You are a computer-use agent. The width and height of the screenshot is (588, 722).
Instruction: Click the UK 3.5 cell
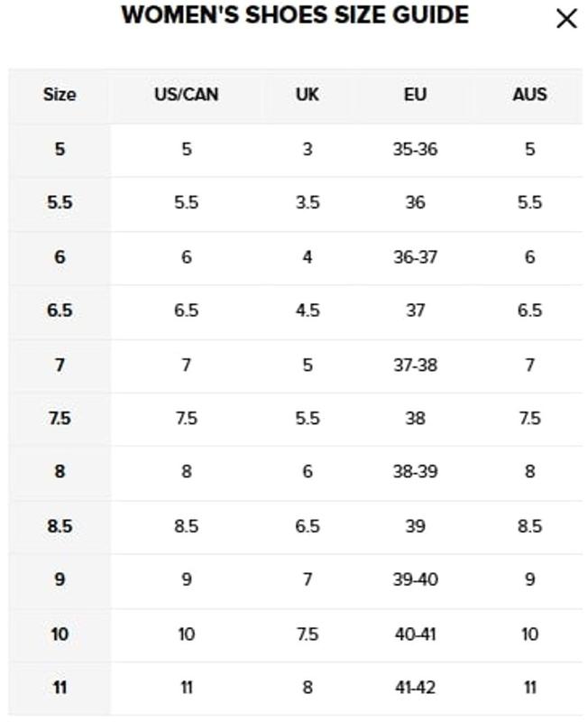308,203
